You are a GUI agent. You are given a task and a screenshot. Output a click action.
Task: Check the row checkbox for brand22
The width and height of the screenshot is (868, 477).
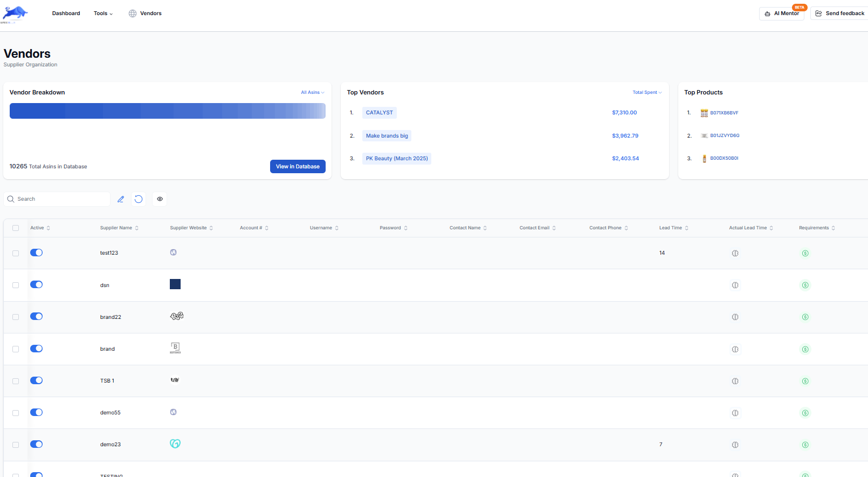click(16, 317)
